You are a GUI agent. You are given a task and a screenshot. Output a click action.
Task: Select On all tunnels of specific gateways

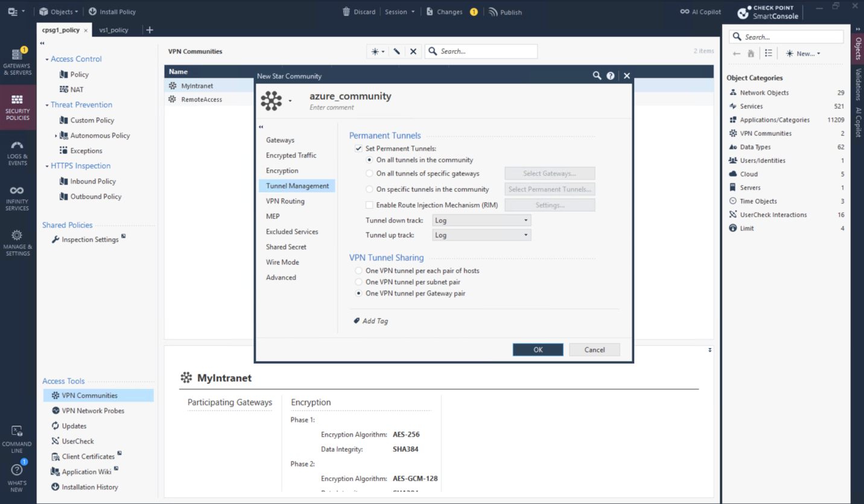[370, 174]
